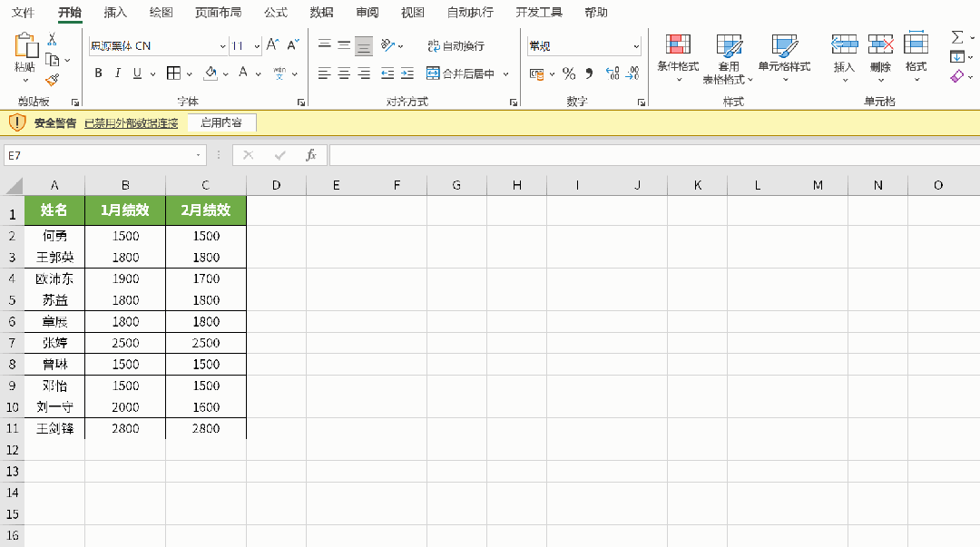
Task: Click the Paste clipboard icon
Action: coord(25,45)
